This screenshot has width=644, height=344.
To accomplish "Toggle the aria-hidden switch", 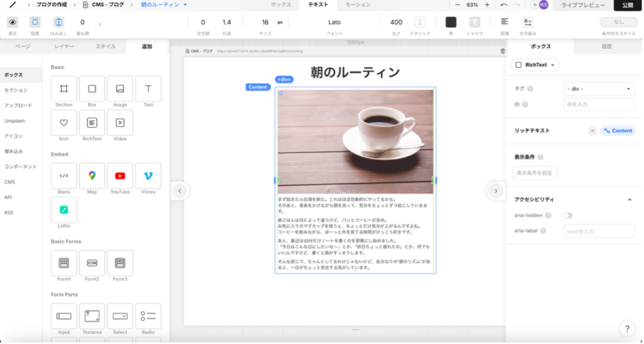I will pos(568,215).
